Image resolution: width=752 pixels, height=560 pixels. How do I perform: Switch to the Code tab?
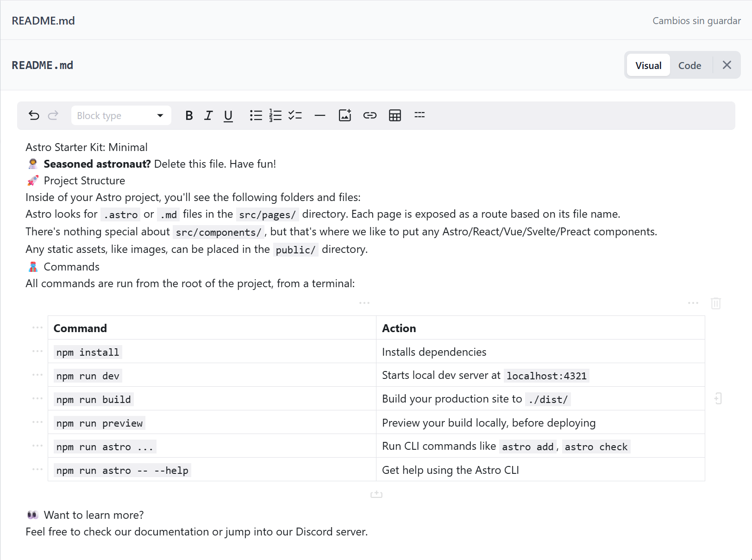tap(689, 65)
